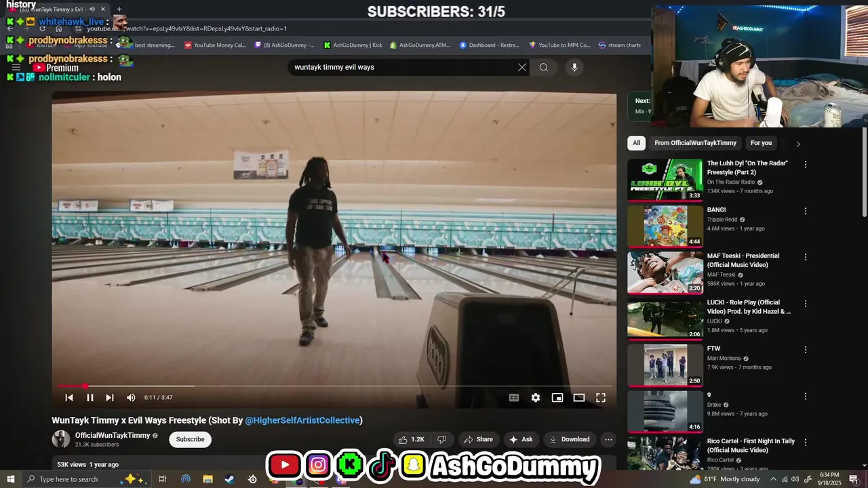Image resolution: width=868 pixels, height=488 pixels.
Task: Open File Explorer from taskbar
Action: (208, 479)
